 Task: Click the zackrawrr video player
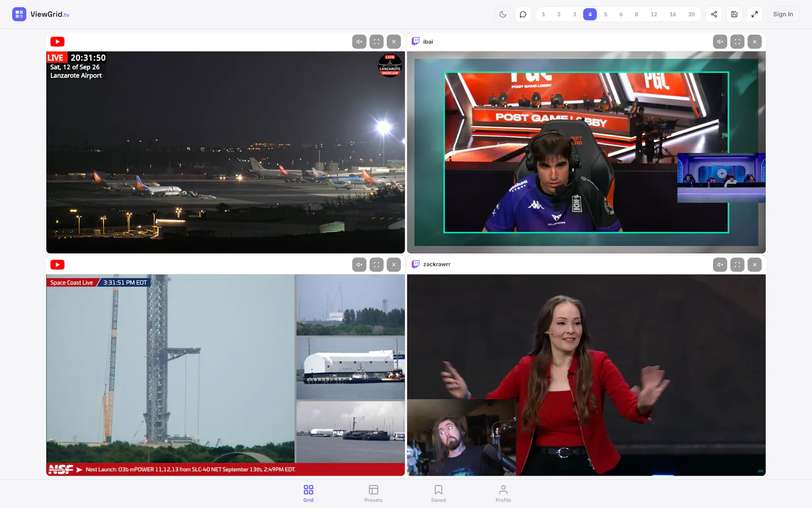click(586, 375)
